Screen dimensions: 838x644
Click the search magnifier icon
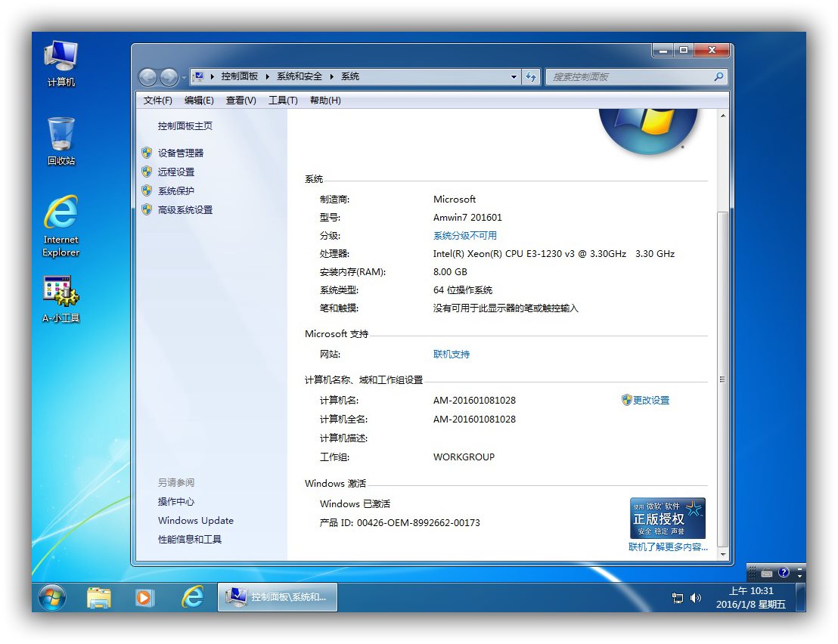[x=719, y=77]
